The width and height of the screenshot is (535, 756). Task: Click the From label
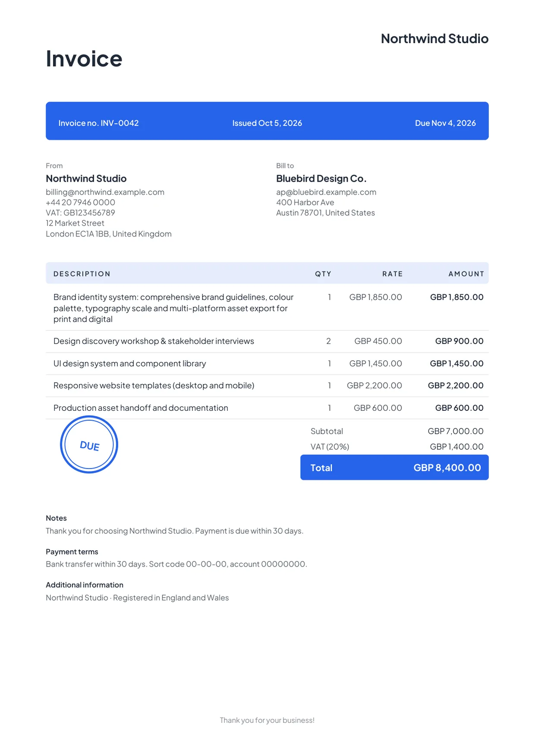click(54, 166)
